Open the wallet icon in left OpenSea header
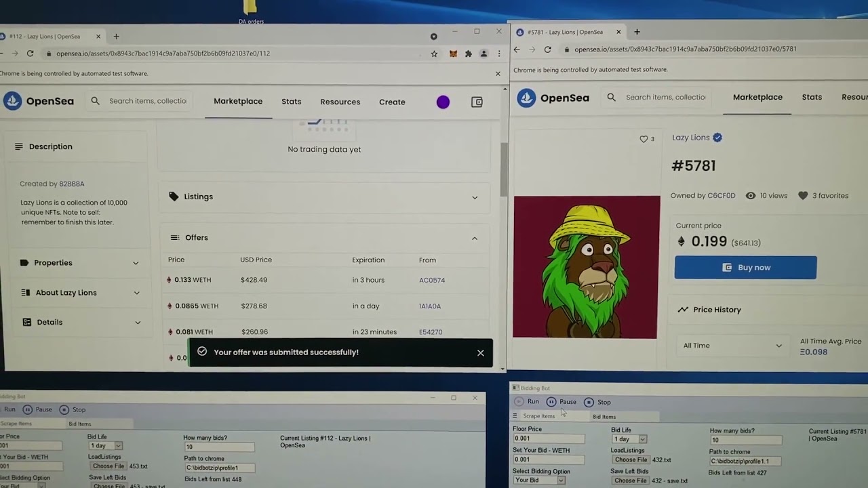 [x=477, y=102]
